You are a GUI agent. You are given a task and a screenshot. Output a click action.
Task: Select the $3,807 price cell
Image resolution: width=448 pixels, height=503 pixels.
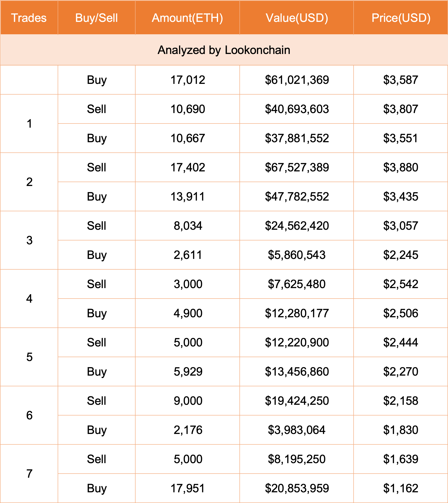[x=401, y=109]
